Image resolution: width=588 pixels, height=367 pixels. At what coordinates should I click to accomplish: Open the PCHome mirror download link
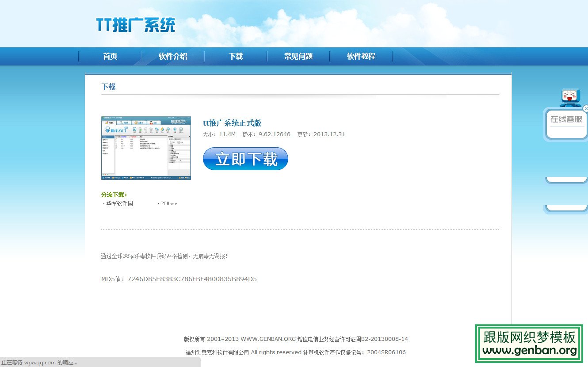[168, 203]
